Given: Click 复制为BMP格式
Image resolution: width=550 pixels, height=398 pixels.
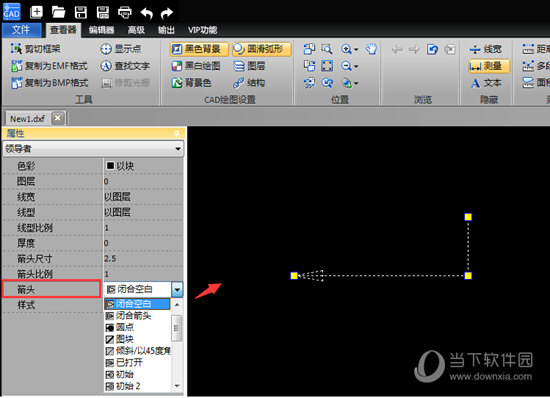Looking at the screenshot, I should (x=49, y=83).
